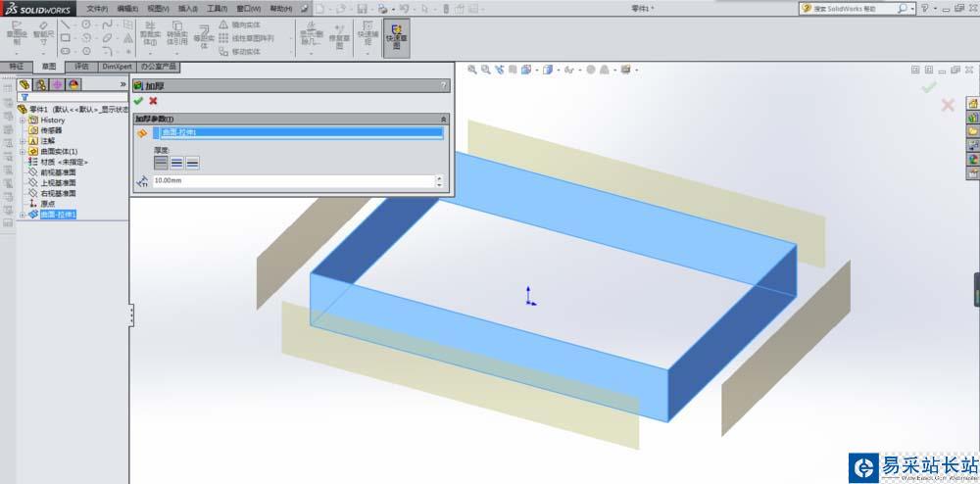Expand the 曲面实体(1) tree node
The height and width of the screenshot is (484, 980).
[23, 152]
